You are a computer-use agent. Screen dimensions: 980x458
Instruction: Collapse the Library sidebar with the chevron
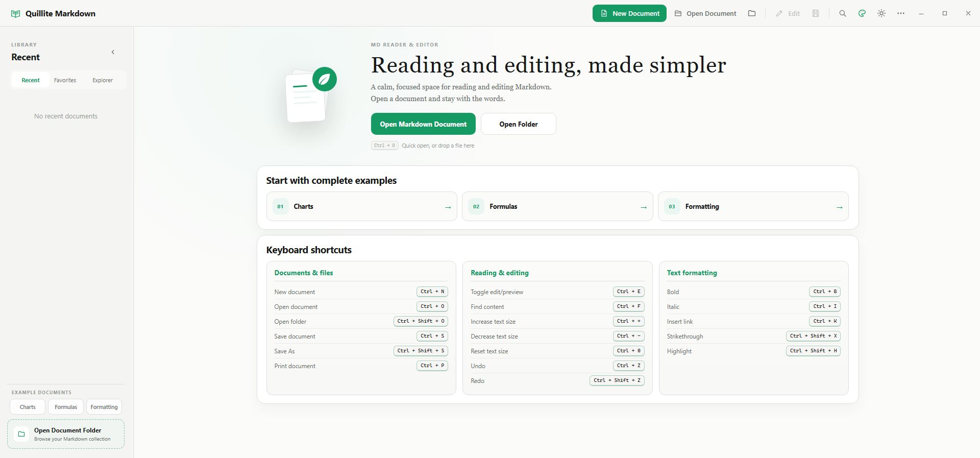pyautogui.click(x=113, y=52)
